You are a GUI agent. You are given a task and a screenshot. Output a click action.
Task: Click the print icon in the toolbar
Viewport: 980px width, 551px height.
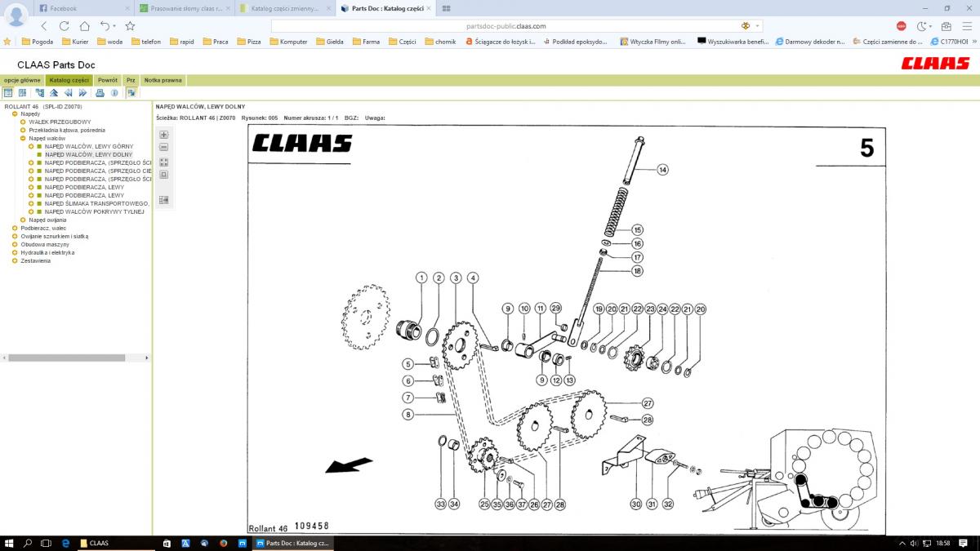[100, 93]
